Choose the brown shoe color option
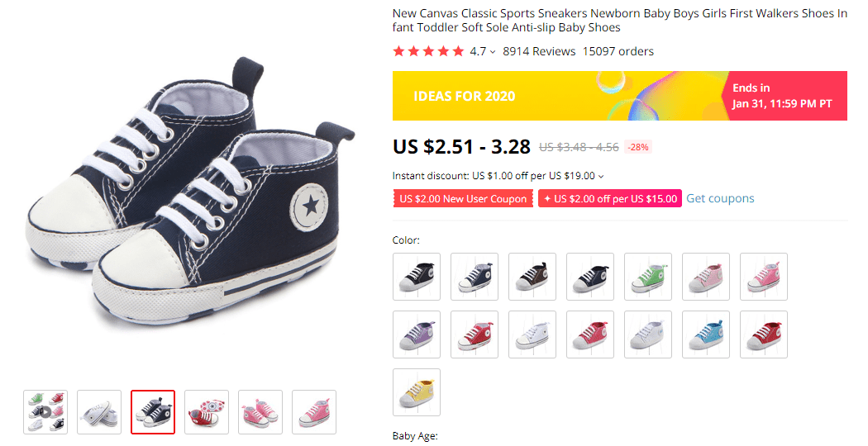Image resolution: width=868 pixels, height=446 pixels. point(532,277)
